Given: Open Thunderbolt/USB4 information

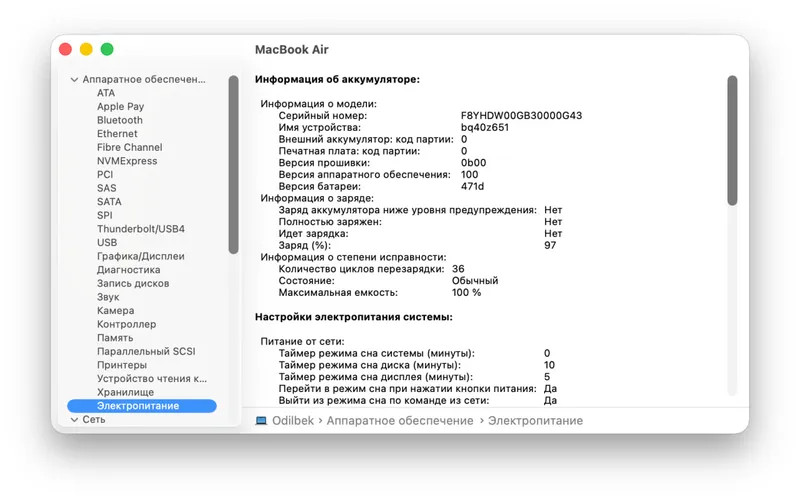Looking at the screenshot, I should point(141,229).
